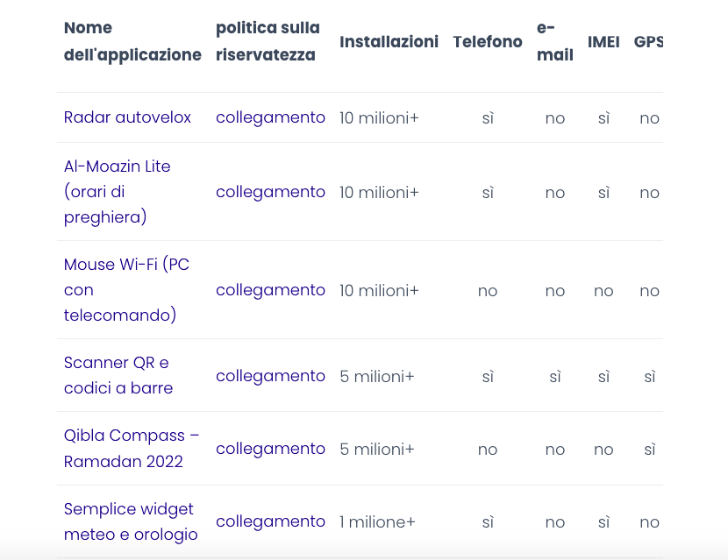The width and height of the screenshot is (728, 560).
Task: Click collegamento for Mouse Wi-Fi privacy policy
Action: (x=270, y=289)
